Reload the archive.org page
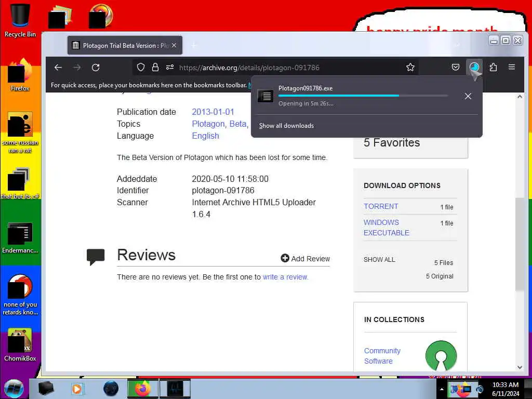The height and width of the screenshot is (399, 532). (x=96, y=68)
